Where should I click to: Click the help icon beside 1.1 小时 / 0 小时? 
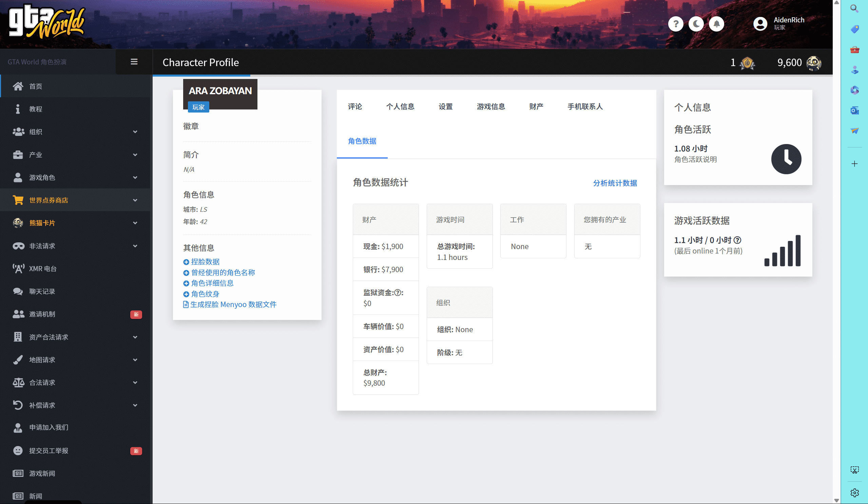pos(737,240)
